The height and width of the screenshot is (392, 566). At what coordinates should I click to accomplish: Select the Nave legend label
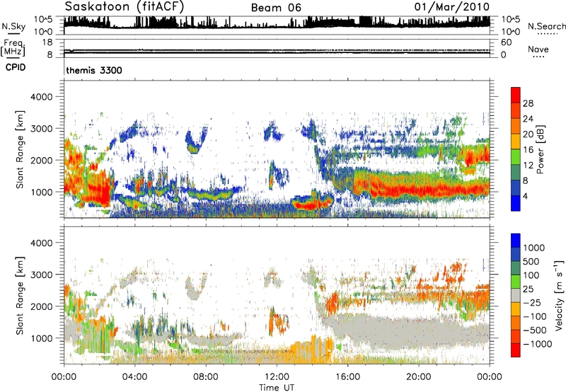[538, 49]
